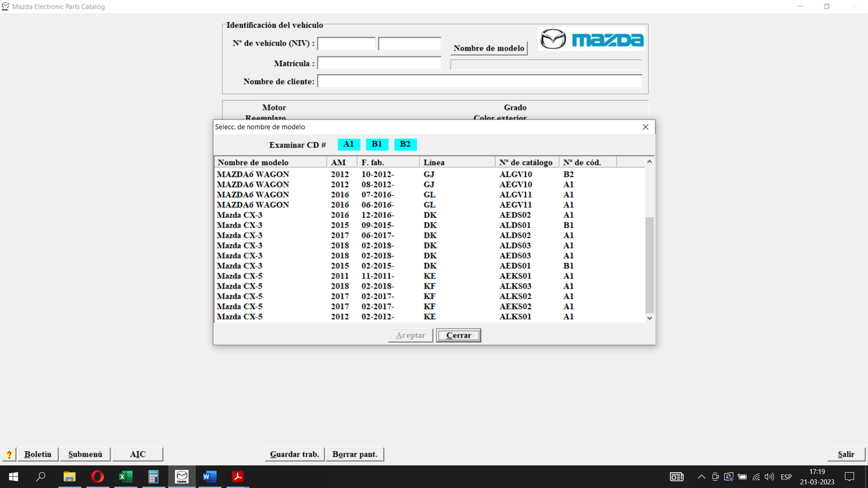Click Nombre de modelo button
868x488 pixels.
point(489,48)
